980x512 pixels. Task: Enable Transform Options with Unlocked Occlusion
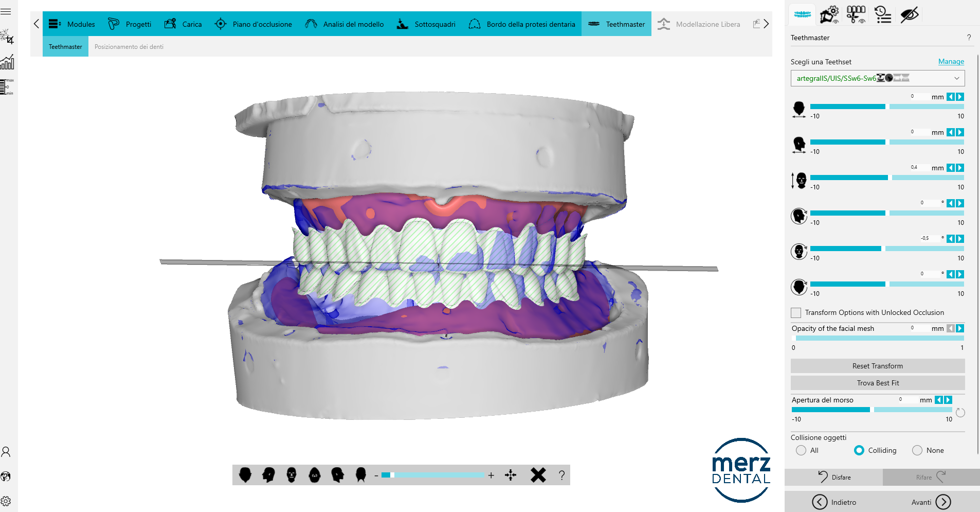click(x=796, y=313)
